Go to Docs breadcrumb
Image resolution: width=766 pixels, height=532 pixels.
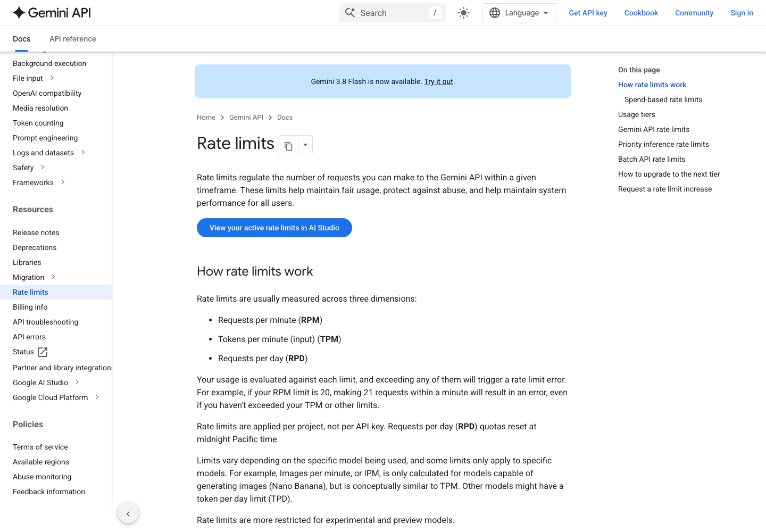285,118
